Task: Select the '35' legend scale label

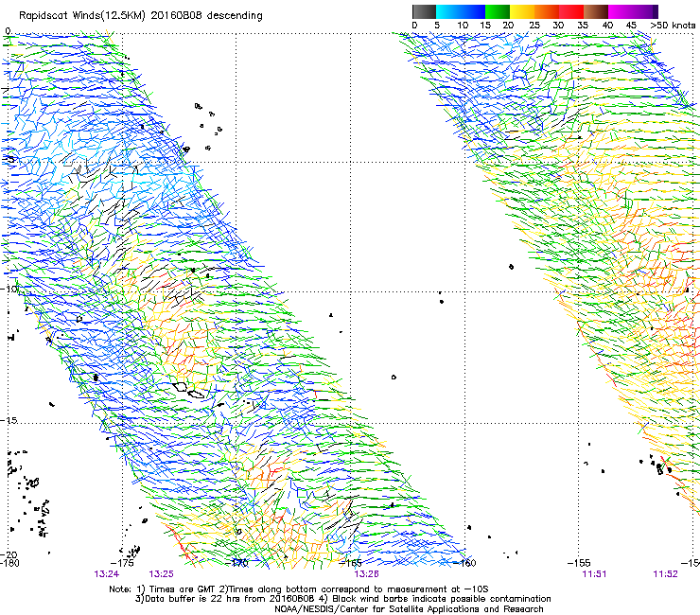Action: [x=583, y=25]
